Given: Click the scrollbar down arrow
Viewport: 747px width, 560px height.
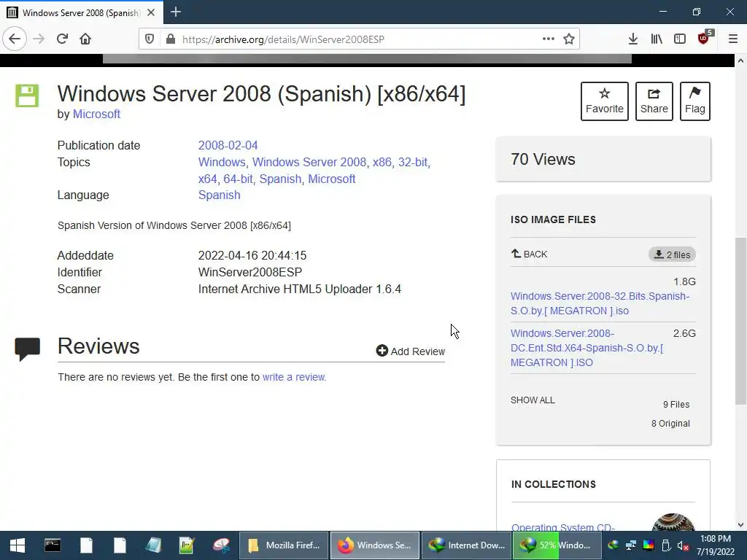Looking at the screenshot, I should click(740, 525).
